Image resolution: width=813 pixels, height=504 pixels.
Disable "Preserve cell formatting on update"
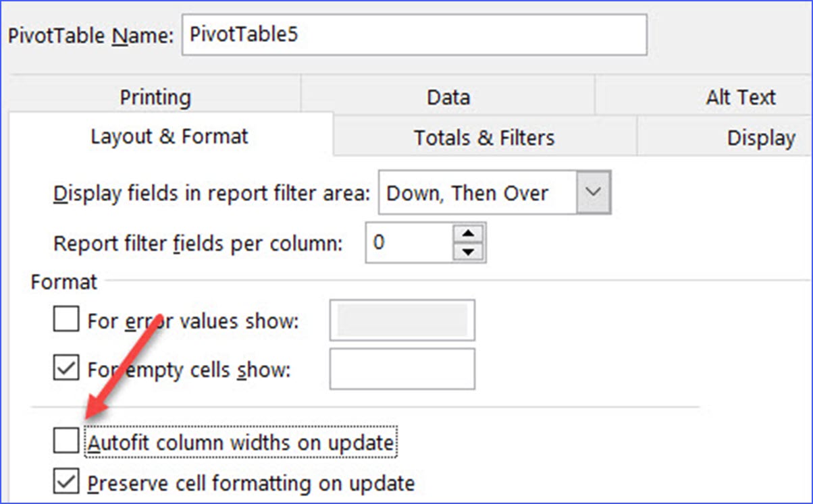65,482
